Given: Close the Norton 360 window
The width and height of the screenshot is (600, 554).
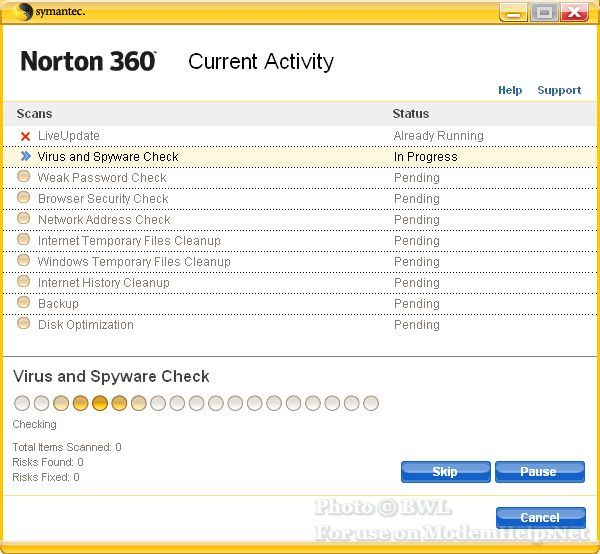Looking at the screenshot, I should pyautogui.click(x=574, y=13).
